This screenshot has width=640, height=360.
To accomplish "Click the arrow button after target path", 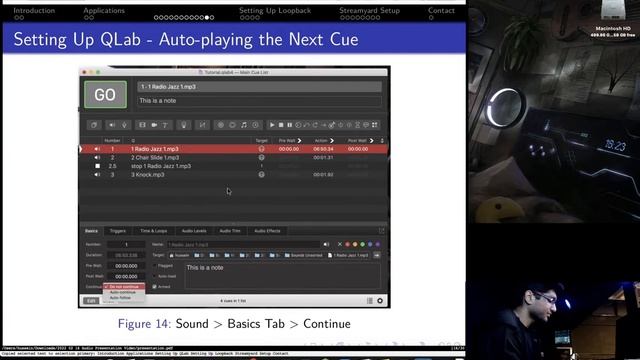I will coord(377,255).
